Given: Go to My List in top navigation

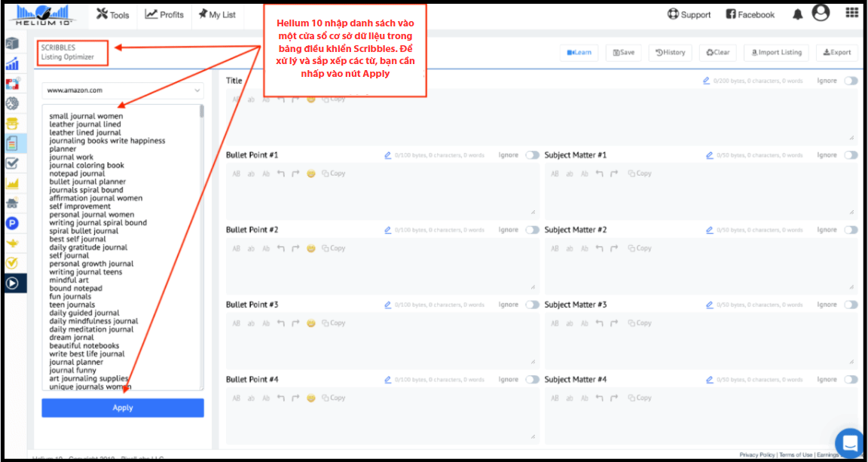Looking at the screenshot, I should [217, 14].
